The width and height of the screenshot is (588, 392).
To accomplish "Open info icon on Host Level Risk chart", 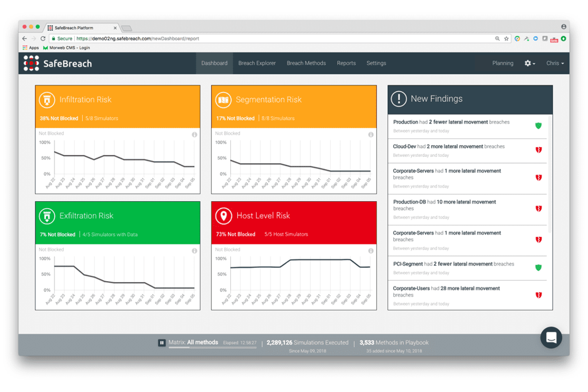I will pyautogui.click(x=370, y=251).
